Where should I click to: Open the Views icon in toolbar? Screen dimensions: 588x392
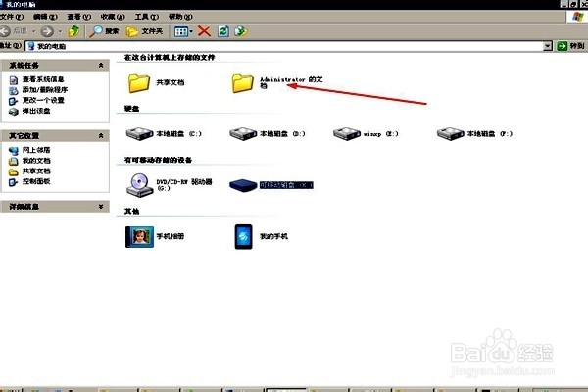pyautogui.click(x=181, y=31)
